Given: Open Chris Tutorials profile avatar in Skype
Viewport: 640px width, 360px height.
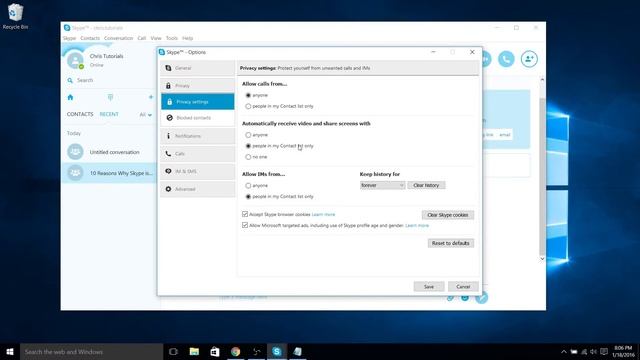Looking at the screenshot, I should point(76,60).
